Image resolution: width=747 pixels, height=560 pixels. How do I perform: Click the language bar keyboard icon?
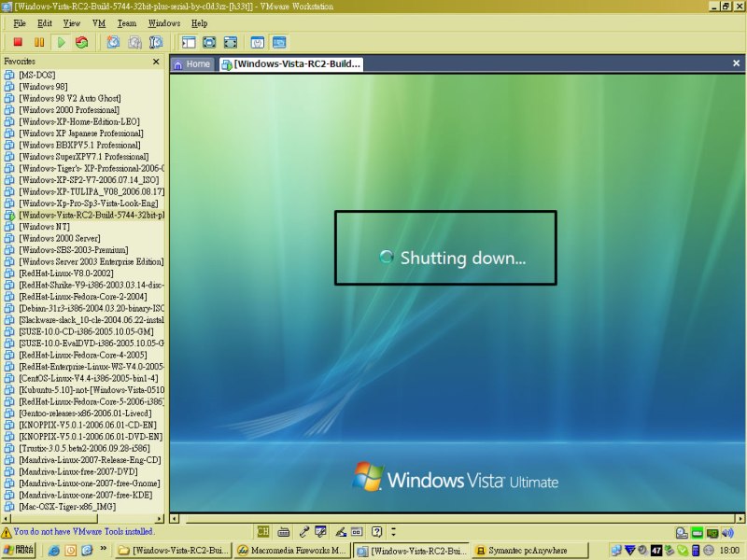pyautogui.click(x=284, y=531)
